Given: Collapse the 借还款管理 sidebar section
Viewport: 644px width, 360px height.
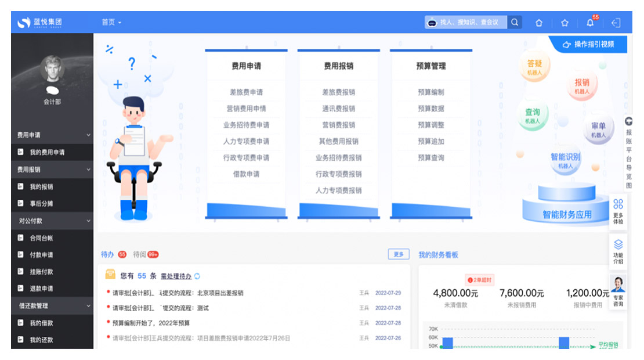Looking at the screenshot, I should click(x=88, y=306).
